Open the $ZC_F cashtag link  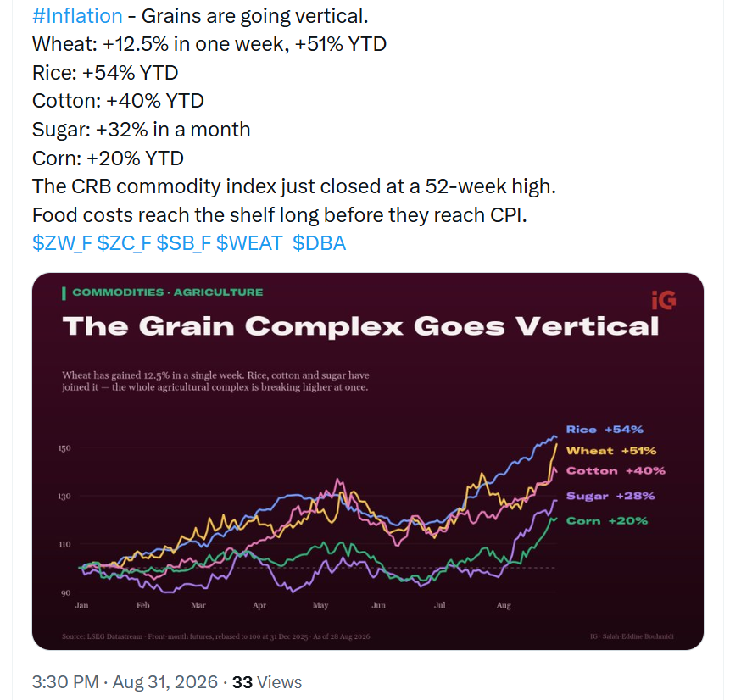124,243
